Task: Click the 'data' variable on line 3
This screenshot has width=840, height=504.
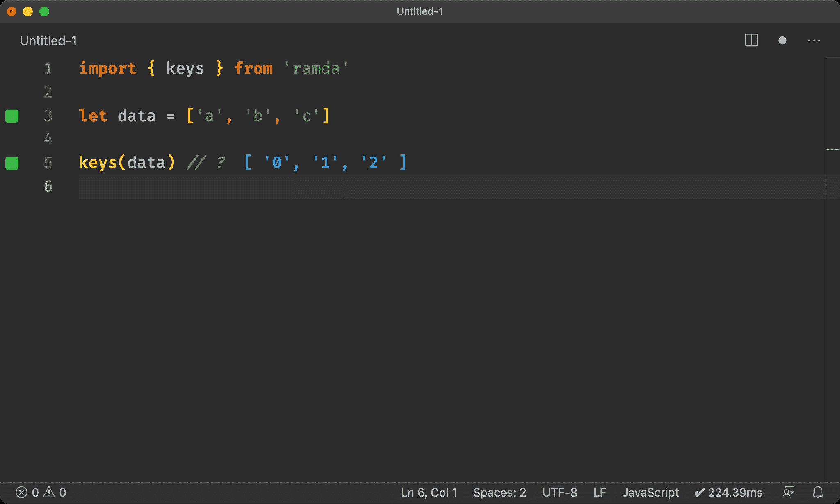Action: pyautogui.click(x=137, y=116)
